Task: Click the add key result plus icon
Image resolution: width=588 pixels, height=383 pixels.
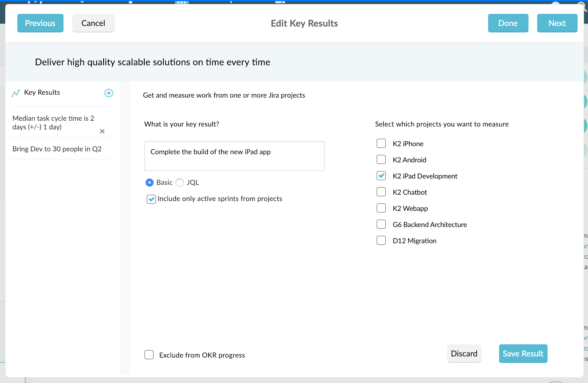Action: pos(109,93)
